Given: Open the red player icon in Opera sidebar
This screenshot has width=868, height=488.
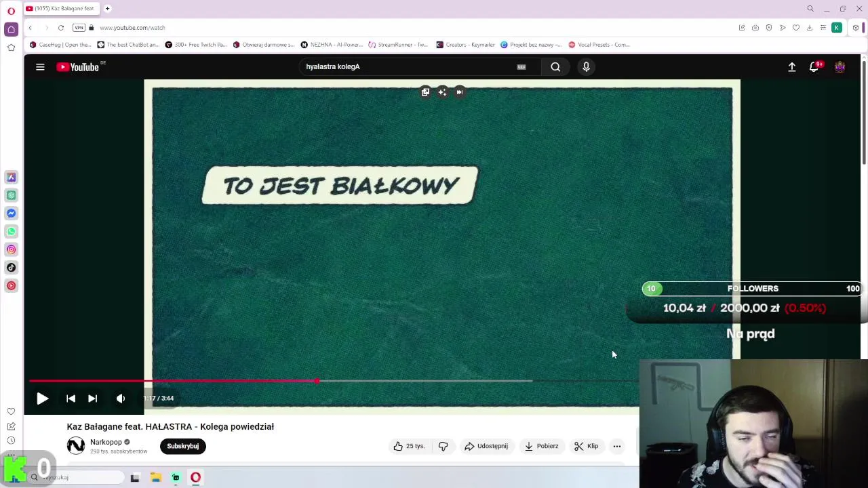Looking at the screenshot, I should coord(11,285).
